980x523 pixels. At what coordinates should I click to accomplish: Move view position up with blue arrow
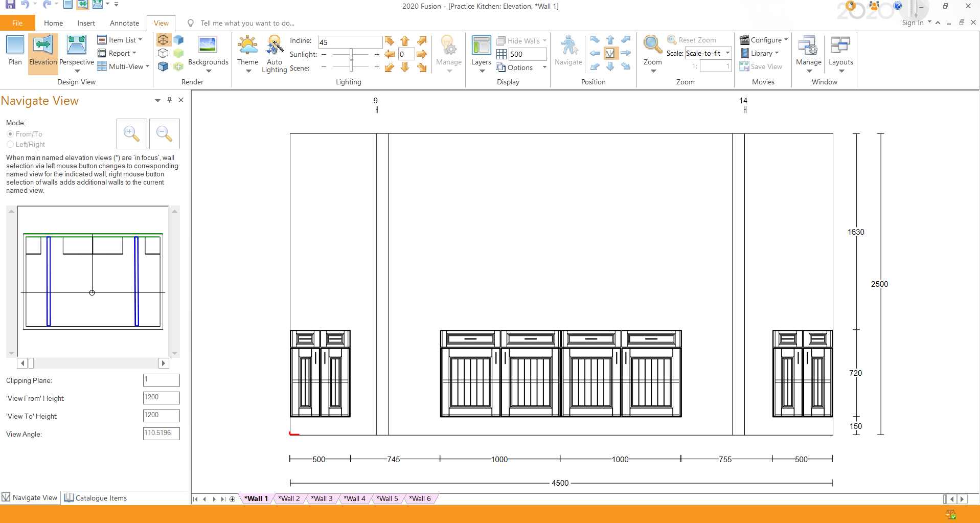coord(610,40)
